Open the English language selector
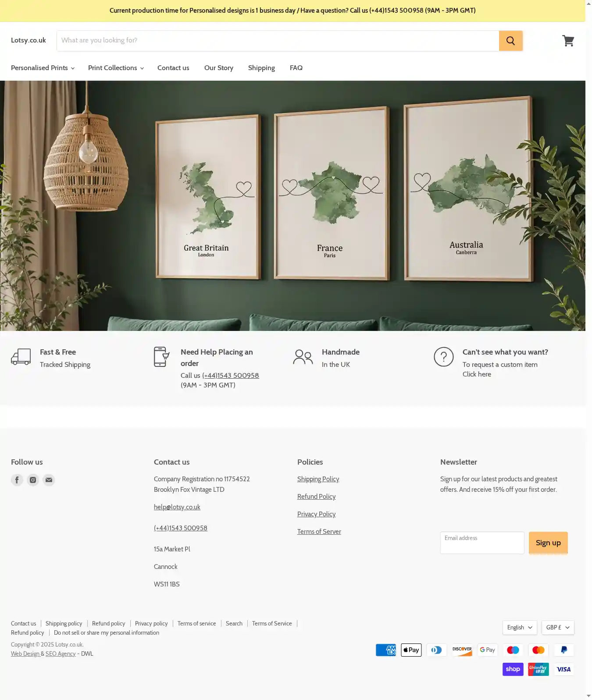This screenshot has width=592, height=700. coord(520,627)
